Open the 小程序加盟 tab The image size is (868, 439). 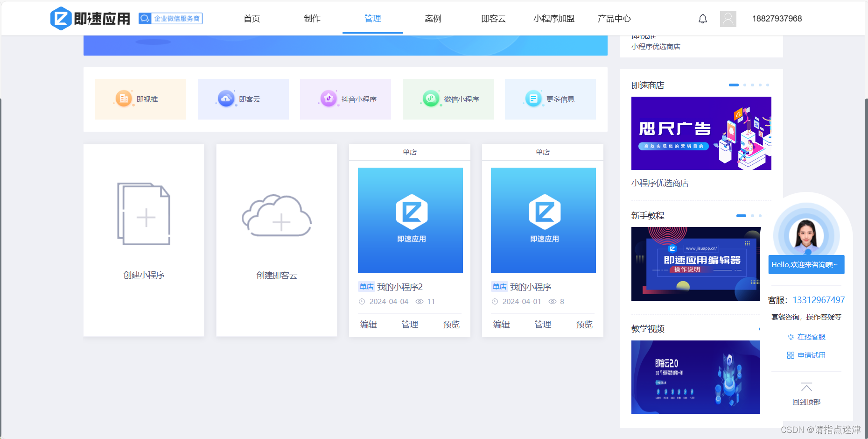click(554, 19)
